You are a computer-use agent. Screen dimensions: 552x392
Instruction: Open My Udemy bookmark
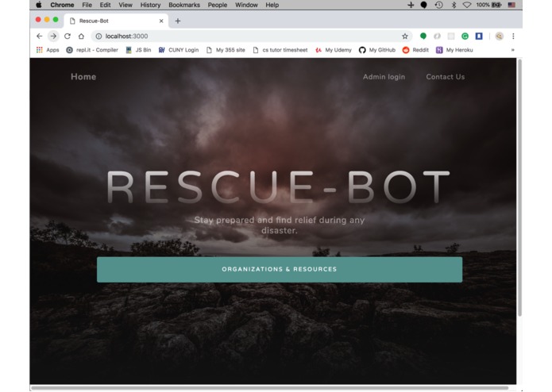point(334,50)
